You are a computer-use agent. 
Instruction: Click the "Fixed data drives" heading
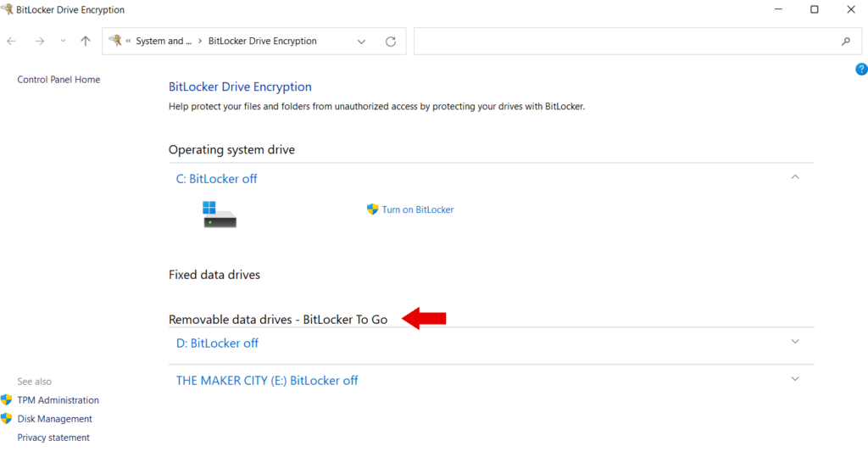click(x=214, y=275)
